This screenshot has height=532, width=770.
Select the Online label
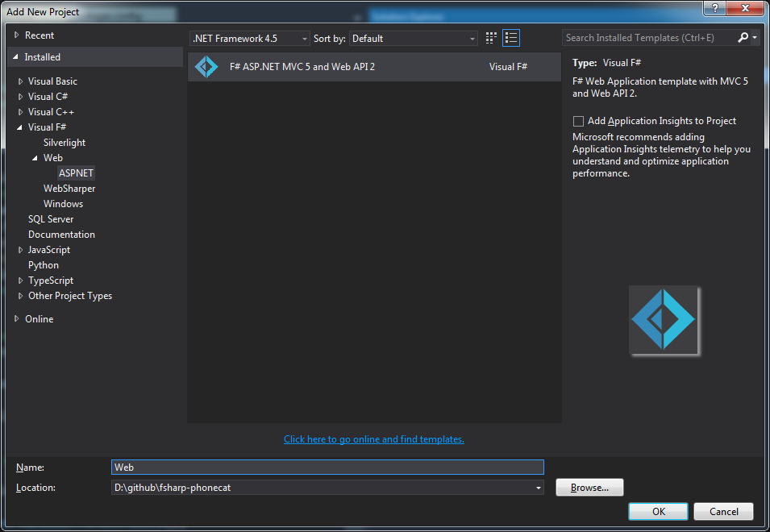coord(40,319)
